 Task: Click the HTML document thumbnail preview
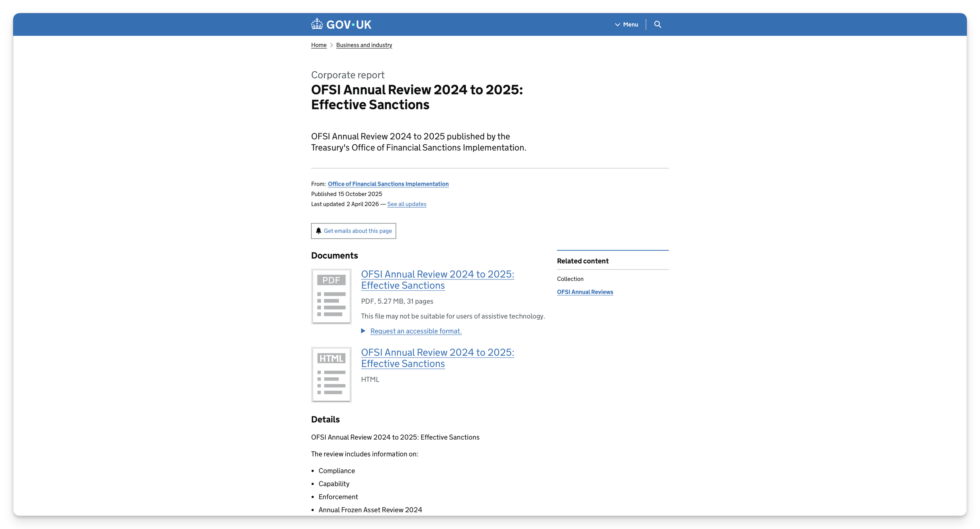[331, 374]
